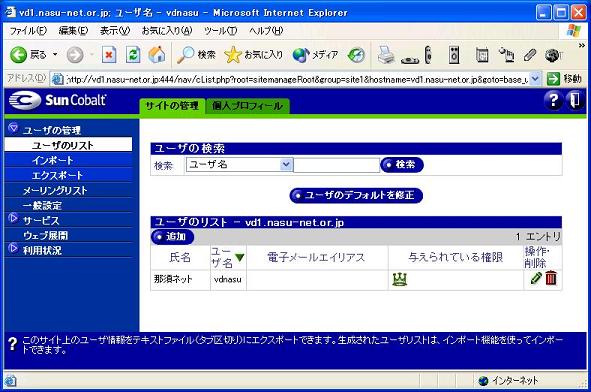Click インターネット zone in status bar
The width and height of the screenshot is (591, 392).
pyautogui.click(x=508, y=381)
